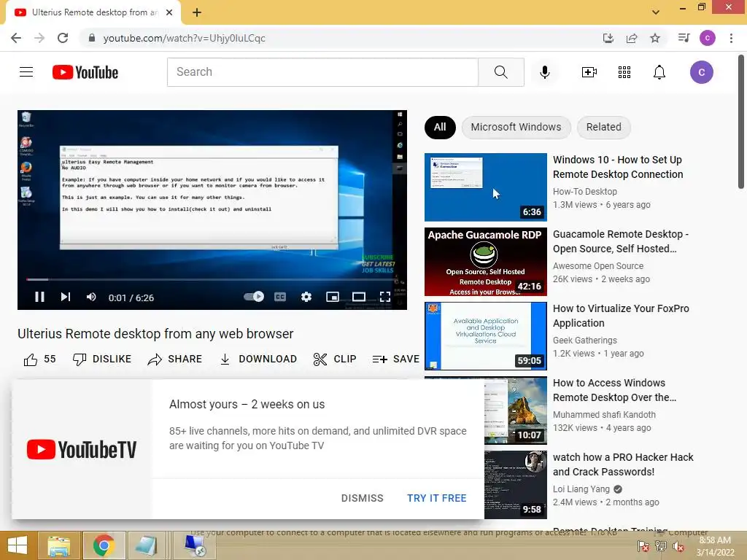Click the system tray volume icon
This screenshot has height=560, width=747.
(678, 546)
